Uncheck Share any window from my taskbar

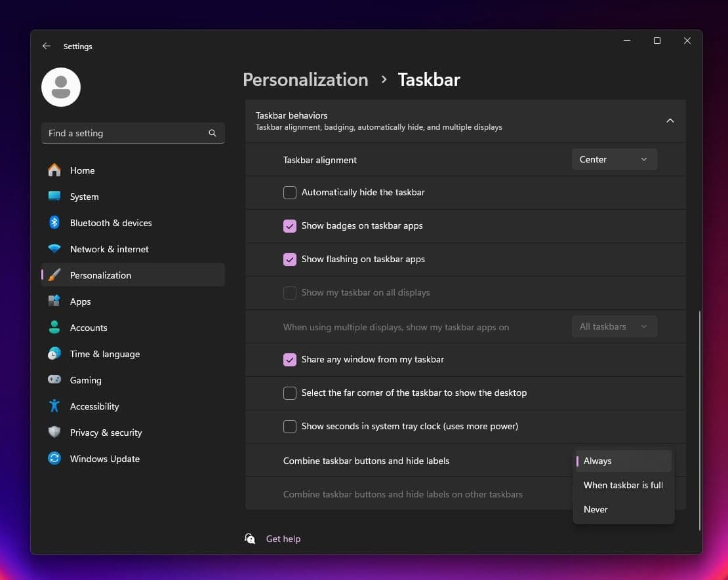coord(289,360)
